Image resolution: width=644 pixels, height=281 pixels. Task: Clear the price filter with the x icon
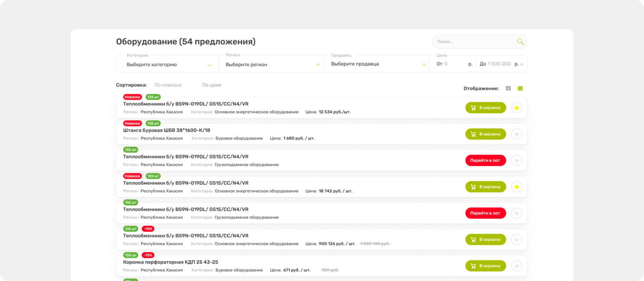[521, 64]
